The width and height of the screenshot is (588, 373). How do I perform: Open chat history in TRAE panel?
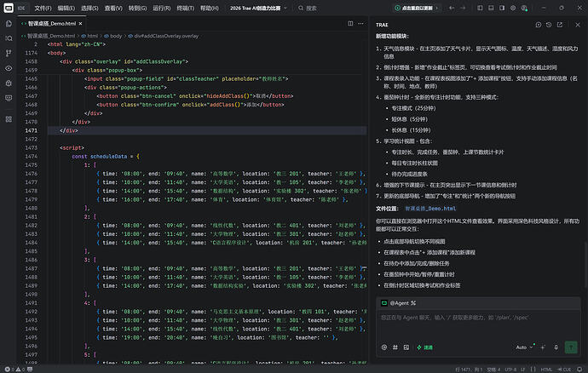549,25
